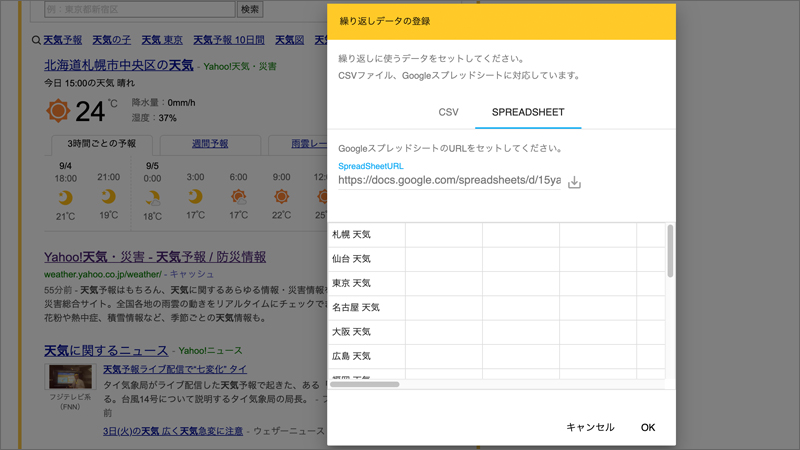Open the 天気予報 related search link
This screenshot has height=450, width=800.
63,40
